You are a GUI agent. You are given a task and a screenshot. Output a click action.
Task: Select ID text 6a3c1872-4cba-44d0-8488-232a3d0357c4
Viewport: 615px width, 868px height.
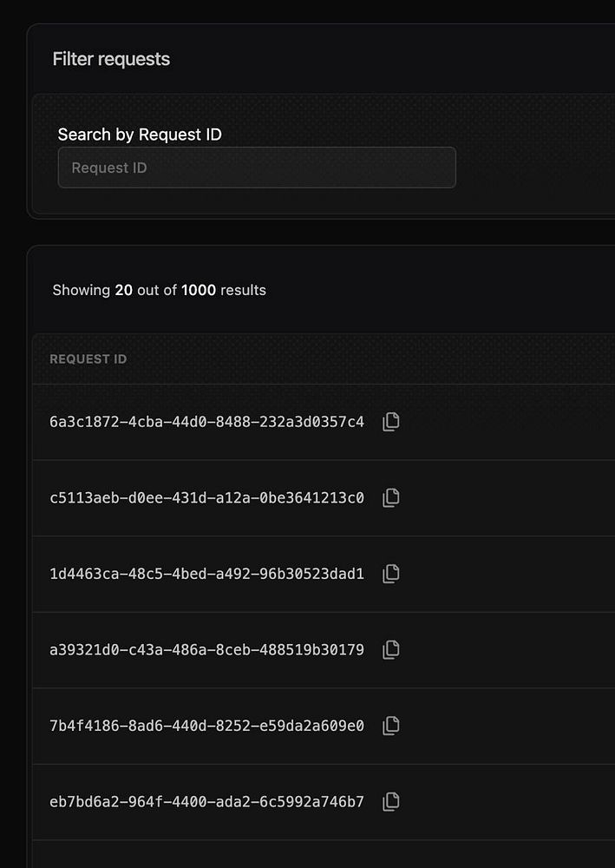(x=206, y=423)
